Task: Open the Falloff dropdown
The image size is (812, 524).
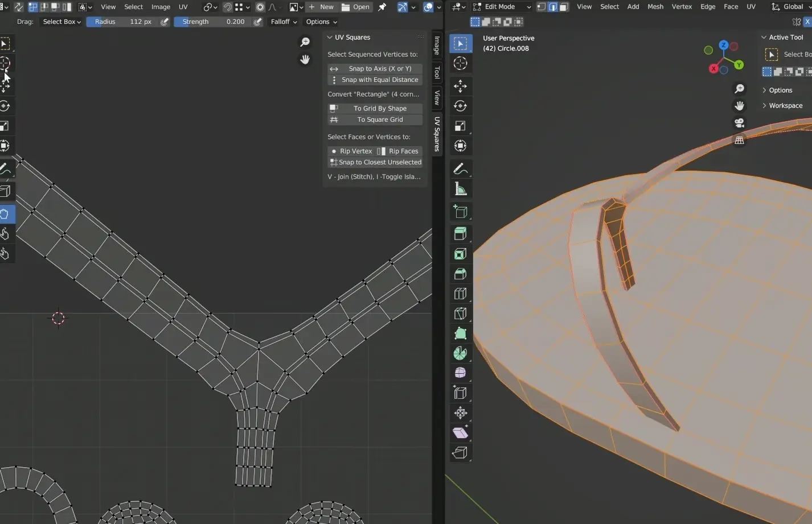Action: (x=284, y=22)
